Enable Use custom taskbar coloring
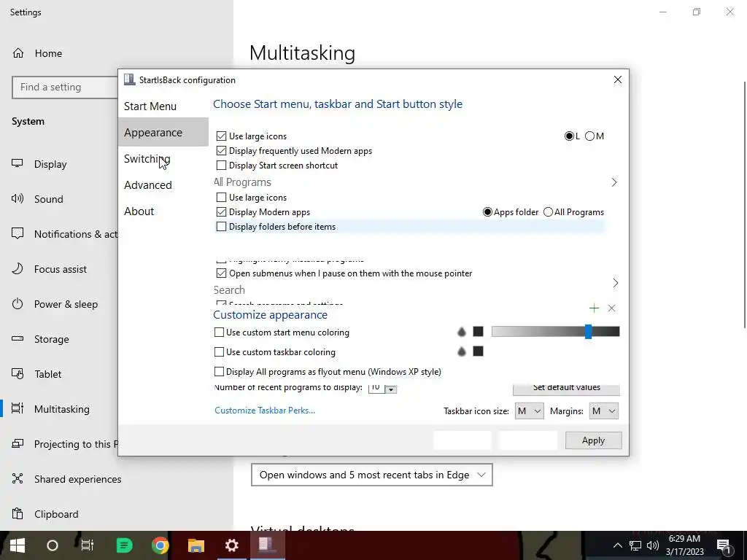Screen dimensions: 747x560 [219, 352]
